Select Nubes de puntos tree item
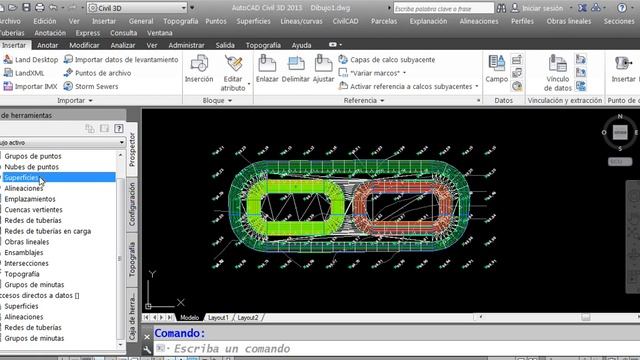 (x=31, y=167)
